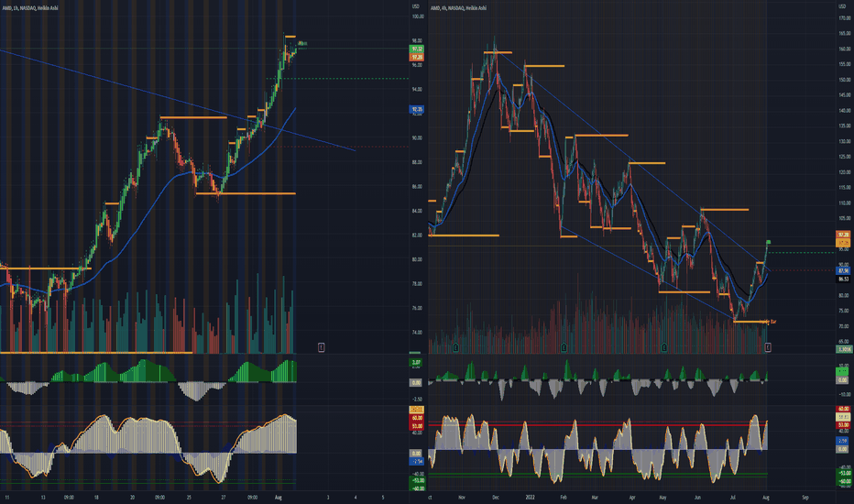Select the thick red overbought line on 4h oscillator
The height and width of the screenshot is (504, 854).
597,424
